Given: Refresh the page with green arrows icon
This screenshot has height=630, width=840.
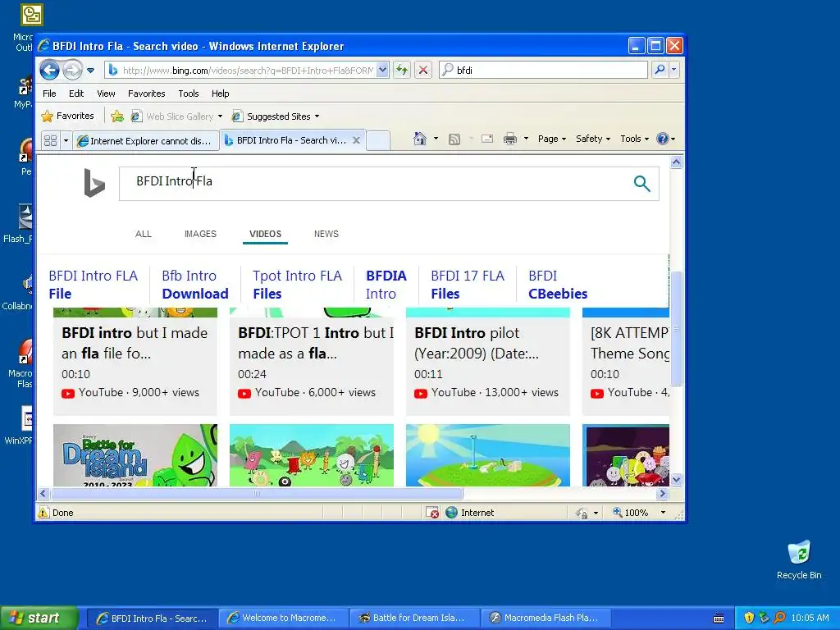Looking at the screenshot, I should click(x=402, y=70).
